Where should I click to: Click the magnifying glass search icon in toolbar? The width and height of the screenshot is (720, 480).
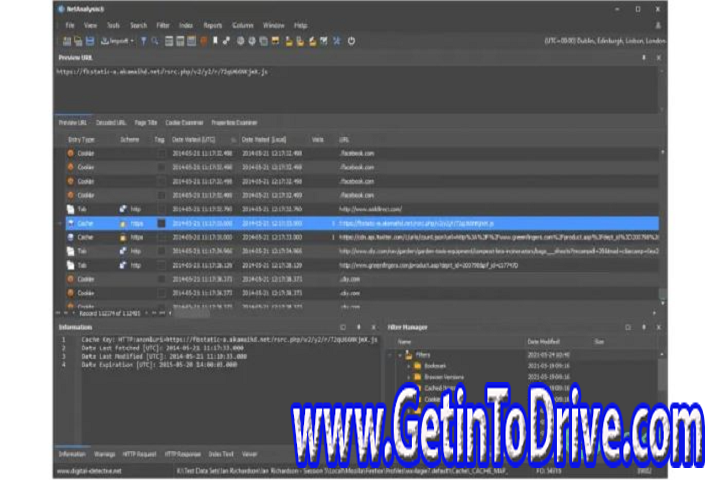[155, 41]
